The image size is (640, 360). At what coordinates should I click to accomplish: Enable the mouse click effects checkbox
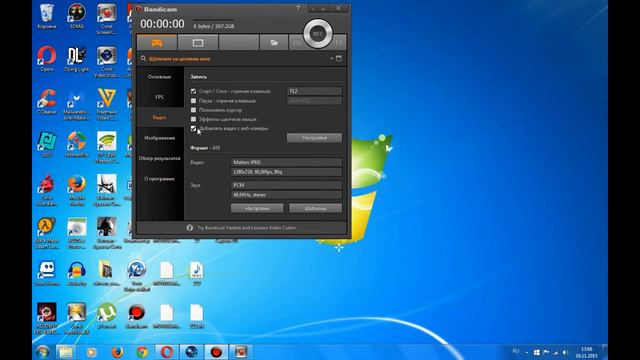tap(193, 119)
